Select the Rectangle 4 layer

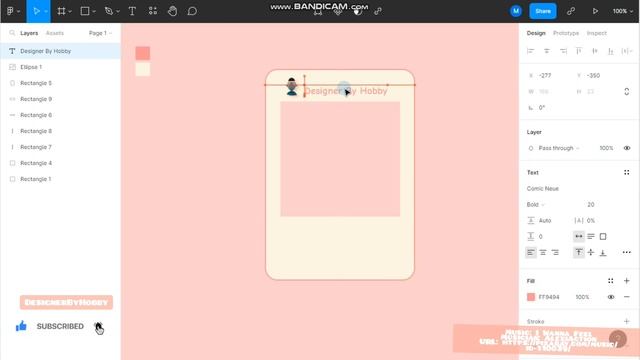60,163
